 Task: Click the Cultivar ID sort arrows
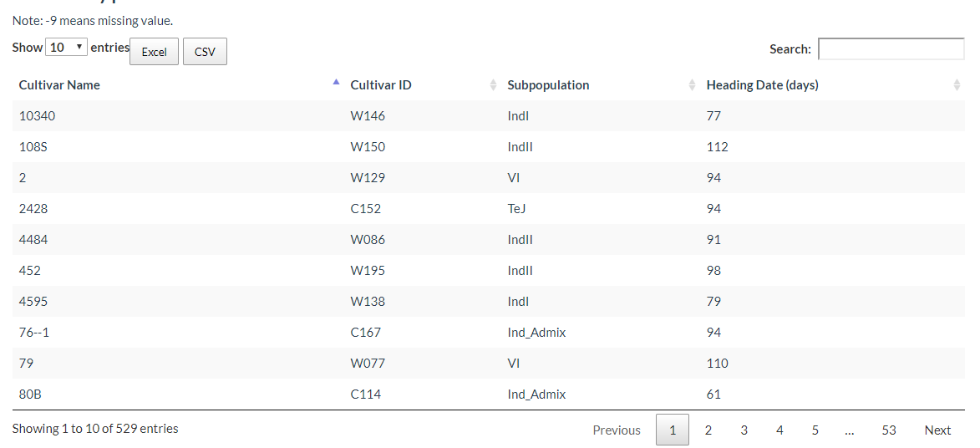pyautogui.click(x=493, y=85)
